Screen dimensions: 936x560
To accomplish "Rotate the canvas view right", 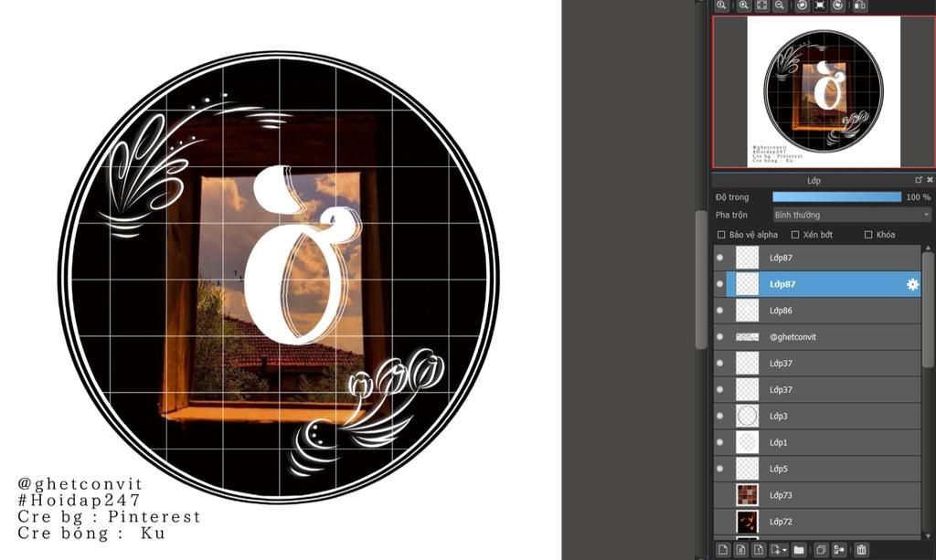I will (838, 5).
